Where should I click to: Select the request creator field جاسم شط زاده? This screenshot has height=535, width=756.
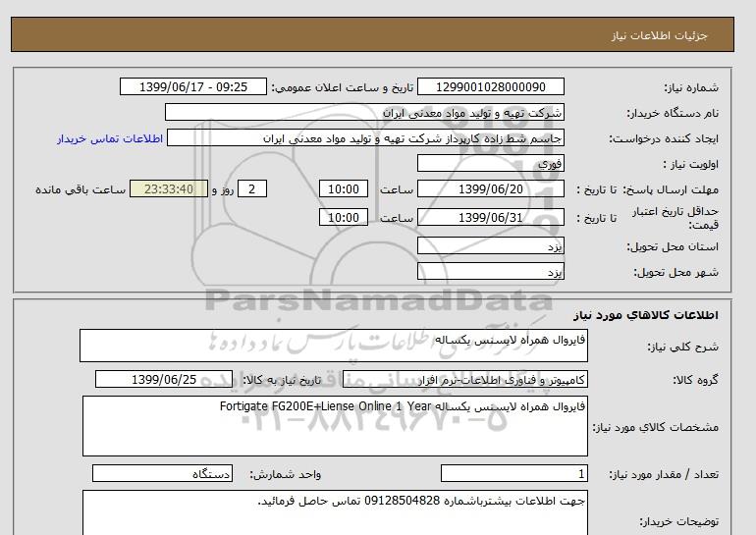tap(365, 137)
